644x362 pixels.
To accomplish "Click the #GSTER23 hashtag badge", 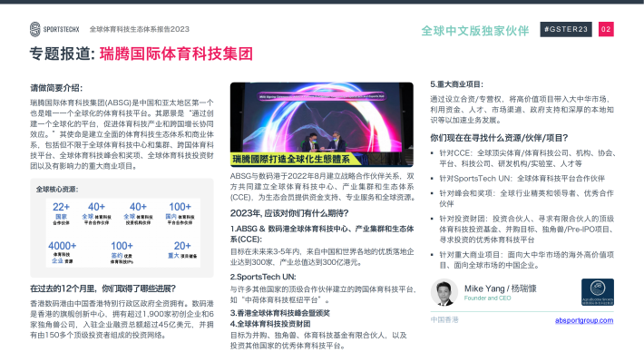I will (x=566, y=29).
